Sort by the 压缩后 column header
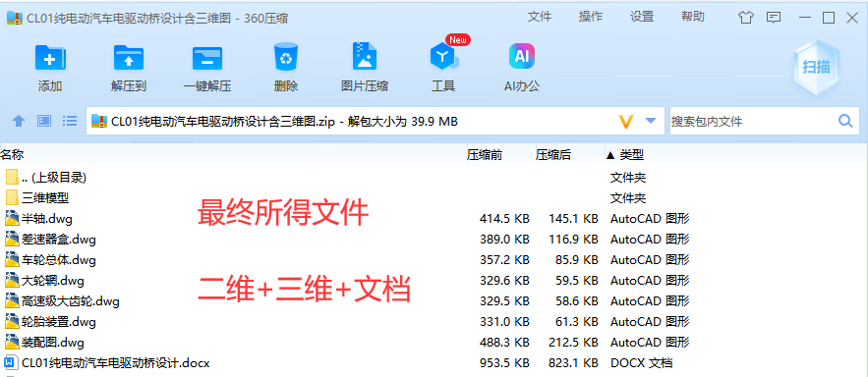Viewport: 868px width, 377px height. tap(553, 155)
